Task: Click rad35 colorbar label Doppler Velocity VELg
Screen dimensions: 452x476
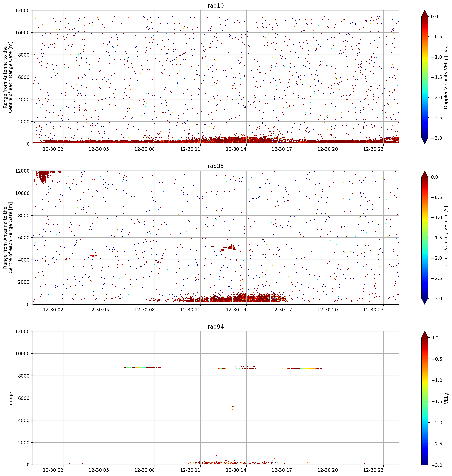Action: click(x=445, y=238)
